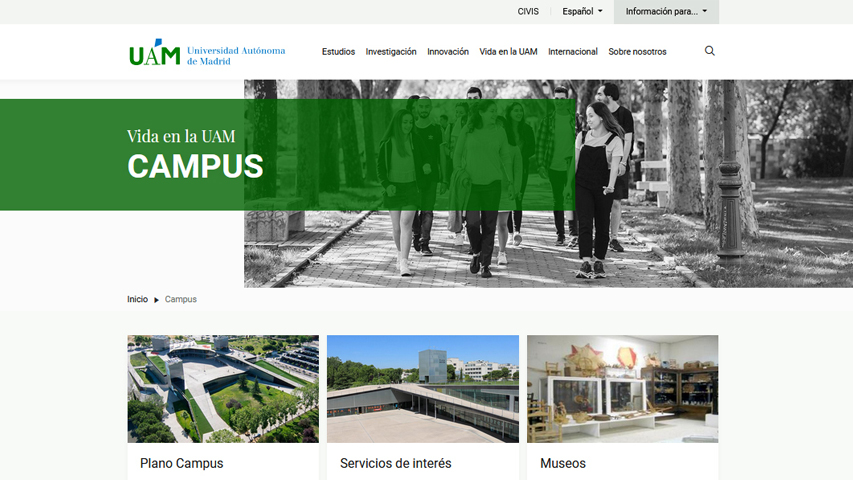Screen dimensions: 853x480
Task: Open the Internacional menu
Action: [573, 52]
